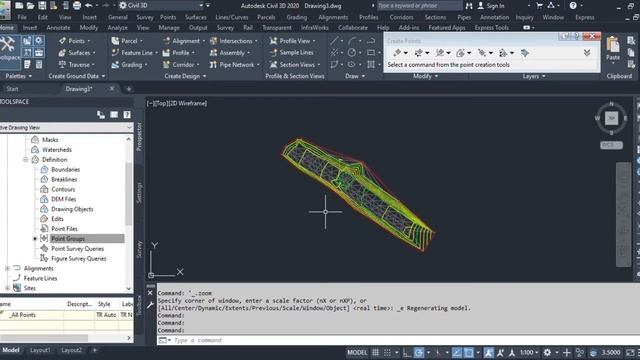Image resolution: width=640 pixels, height=360 pixels.
Task: Toggle polar tracking in status bar
Action: (419, 352)
